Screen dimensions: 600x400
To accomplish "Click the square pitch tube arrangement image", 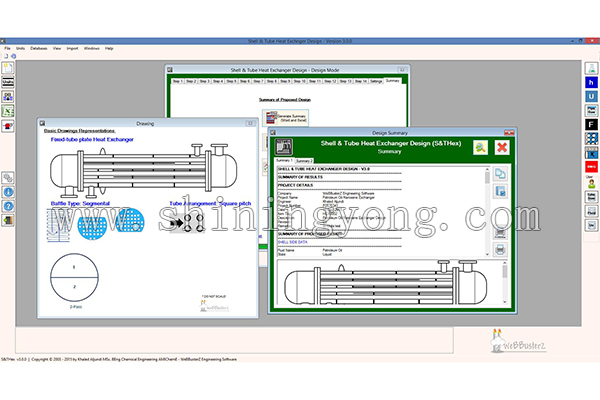I will pyautogui.click(x=187, y=223).
